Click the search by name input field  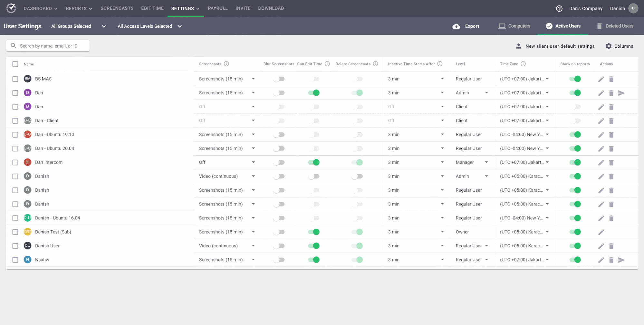click(x=48, y=46)
